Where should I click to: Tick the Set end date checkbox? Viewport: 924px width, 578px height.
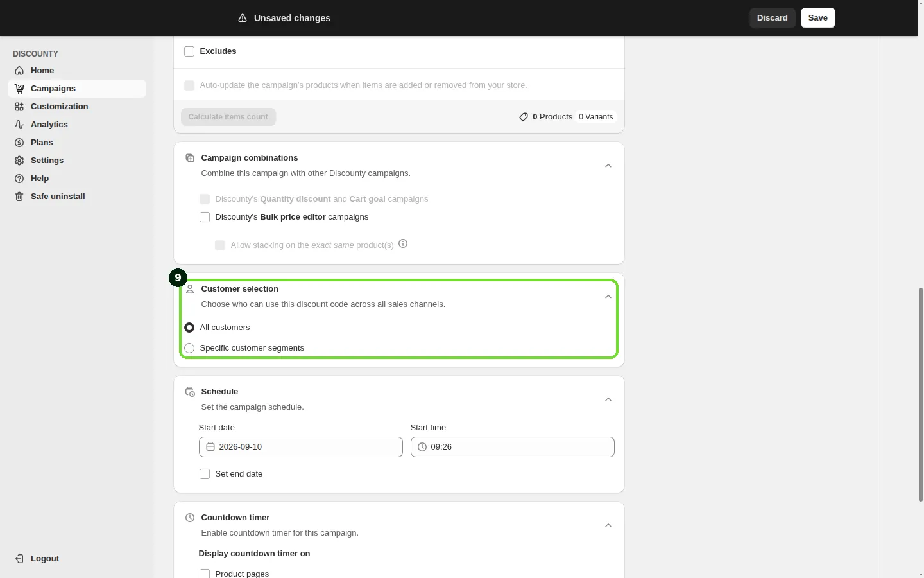click(205, 474)
